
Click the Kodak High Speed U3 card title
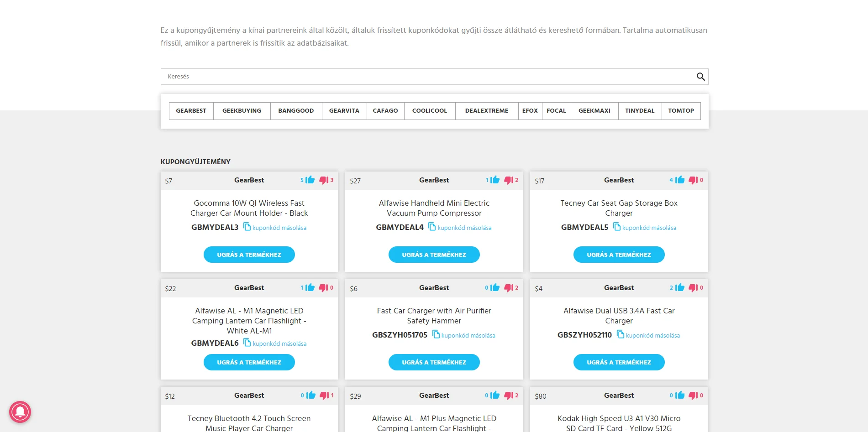tap(619, 423)
